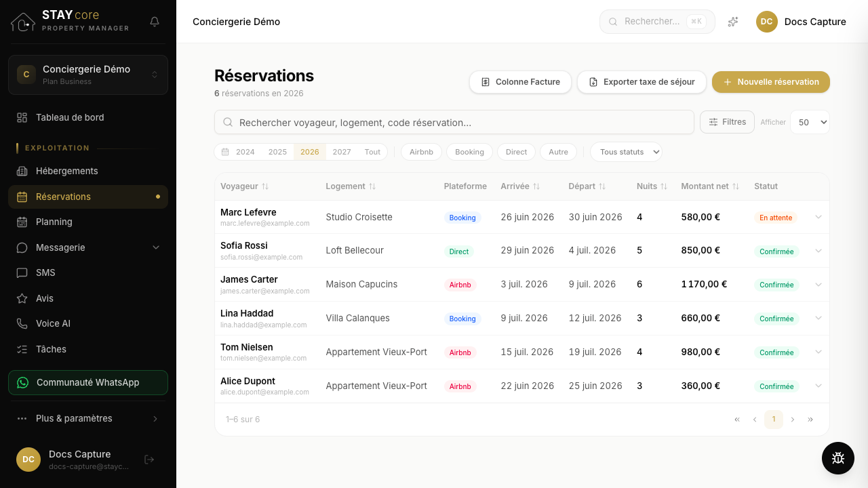Click the reservation search input field
Viewport: 868px width, 488px height.
454,122
